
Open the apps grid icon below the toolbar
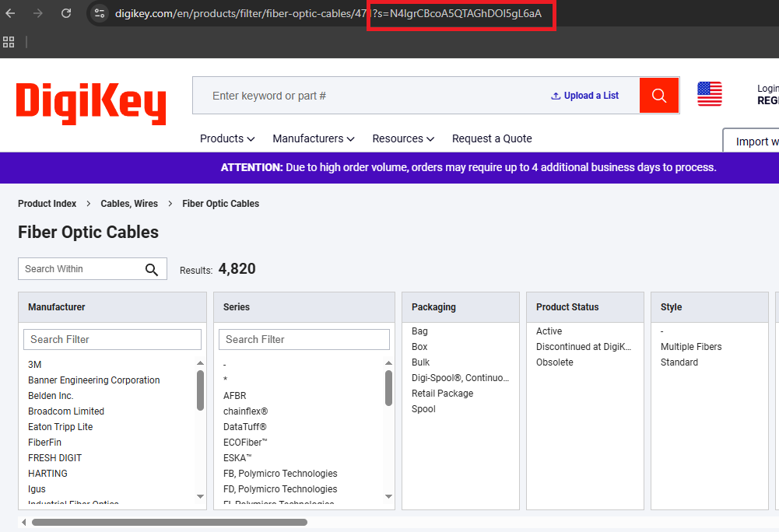click(9, 42)
